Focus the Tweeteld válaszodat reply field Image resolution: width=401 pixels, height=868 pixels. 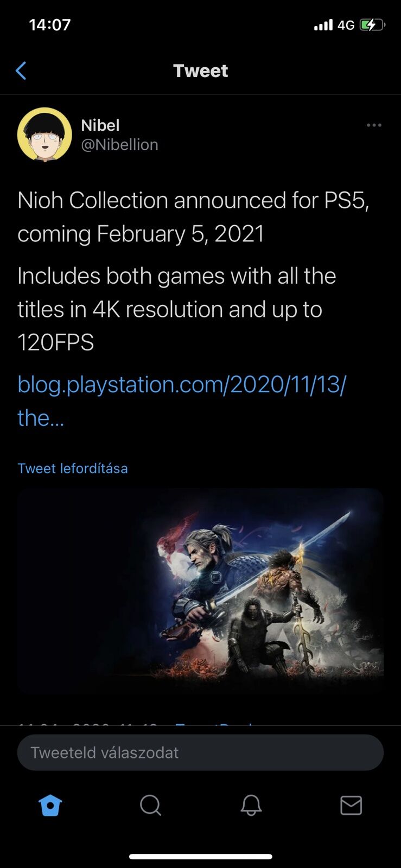tap(200, 752)
